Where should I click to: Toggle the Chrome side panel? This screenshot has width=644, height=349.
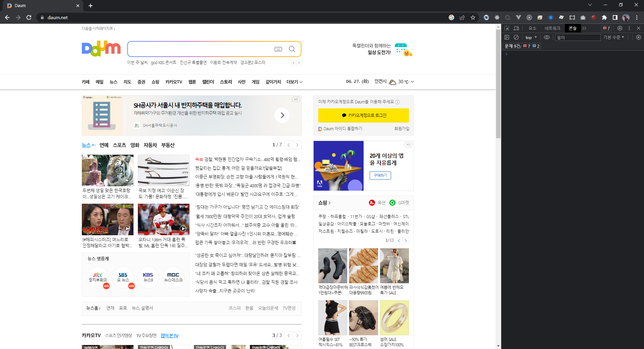[x=615, y=17]
